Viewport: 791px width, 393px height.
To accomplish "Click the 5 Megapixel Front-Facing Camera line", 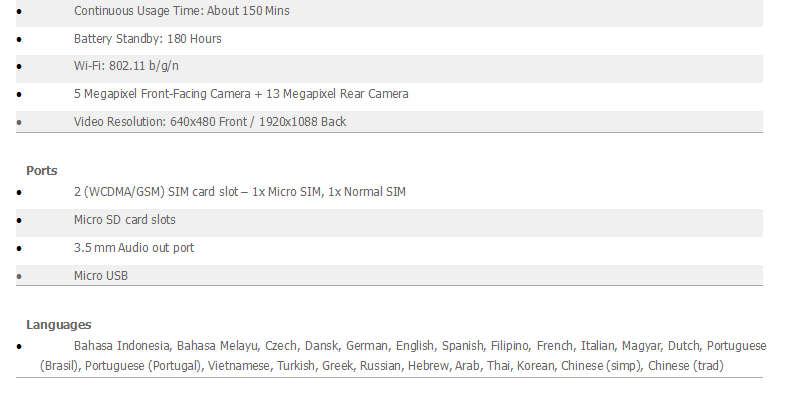I will click(241, 94).
